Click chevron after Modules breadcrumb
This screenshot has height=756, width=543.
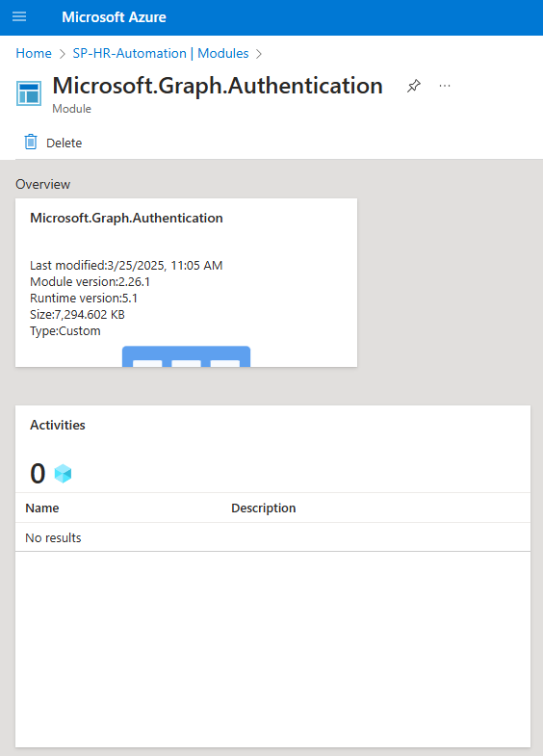[x=259, y=54]
